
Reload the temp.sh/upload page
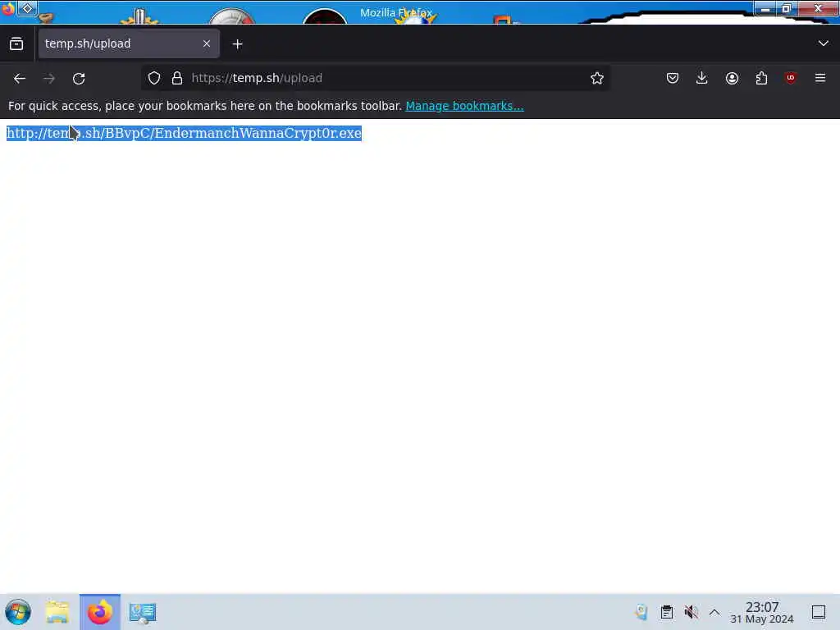point(79,79)
